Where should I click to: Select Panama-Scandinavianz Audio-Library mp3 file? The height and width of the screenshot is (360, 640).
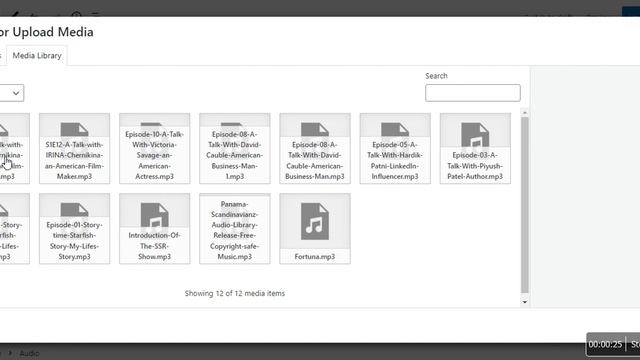(235, 229)
